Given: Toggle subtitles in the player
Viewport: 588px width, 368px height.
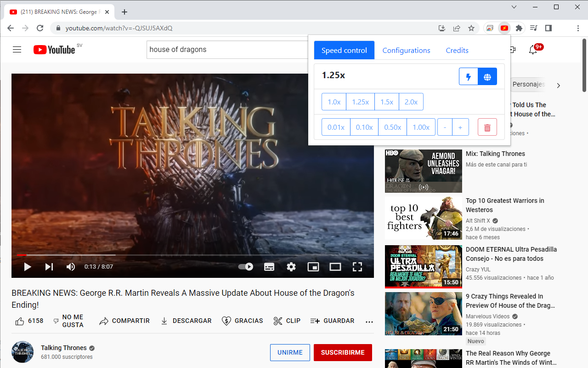Looking at the screenshot, I should 269,267.
